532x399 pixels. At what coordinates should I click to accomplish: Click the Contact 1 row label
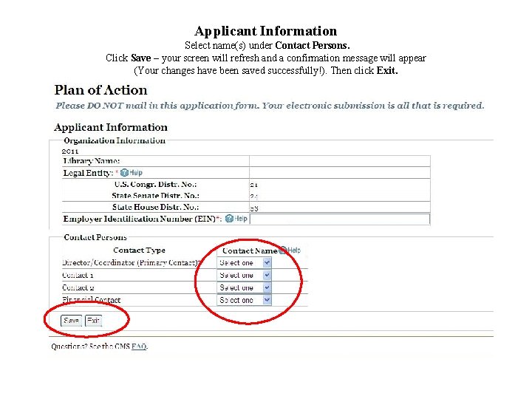click(78, 275)
